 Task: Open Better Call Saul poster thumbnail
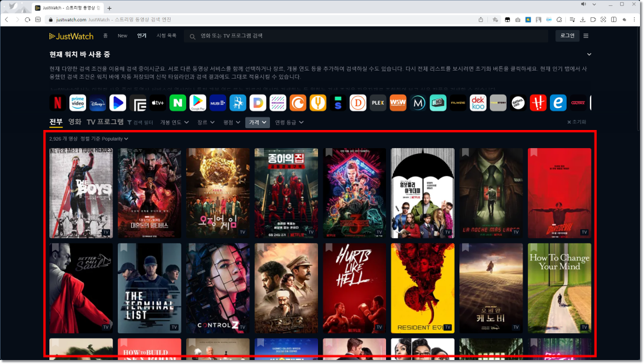point(81,289)
